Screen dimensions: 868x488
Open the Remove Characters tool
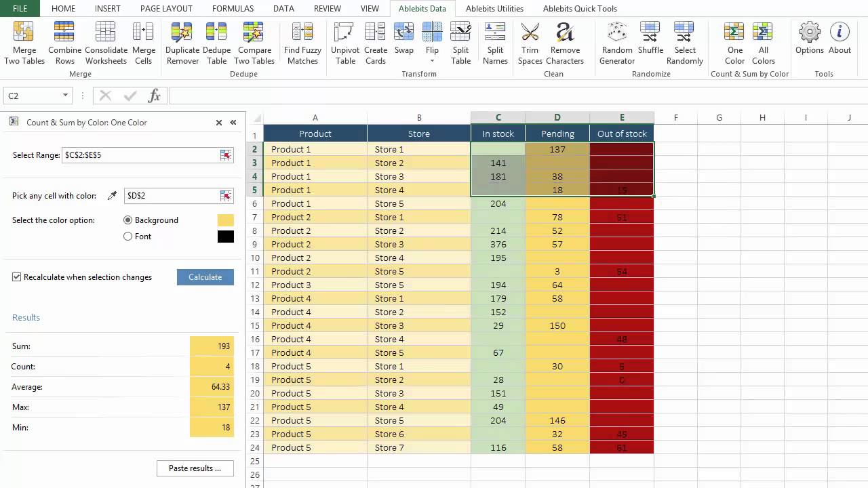[x=565, y=43]
